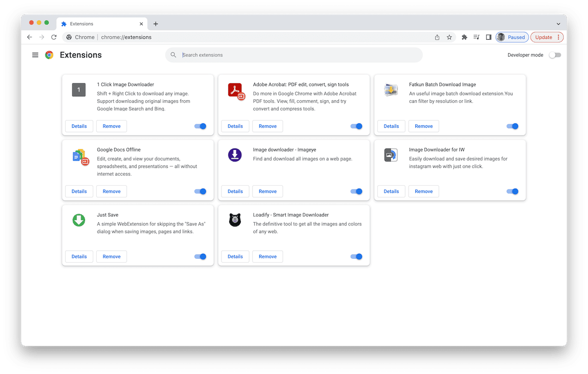Click the Adobe Acrobat extension icon
The image size is (588, 374).
[236, 91]
